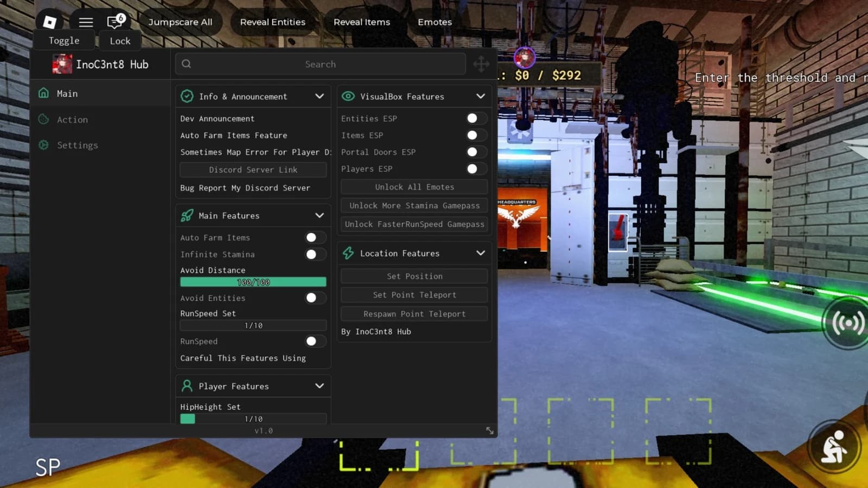Click the hub window resize corner icon

tap(490, 431)
